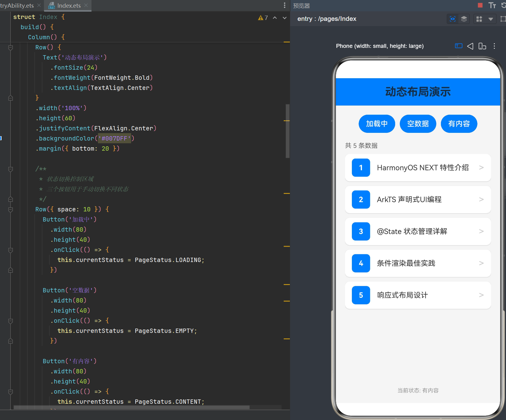
Task: Collapse the first Row() code block
Action: [10, 48]
